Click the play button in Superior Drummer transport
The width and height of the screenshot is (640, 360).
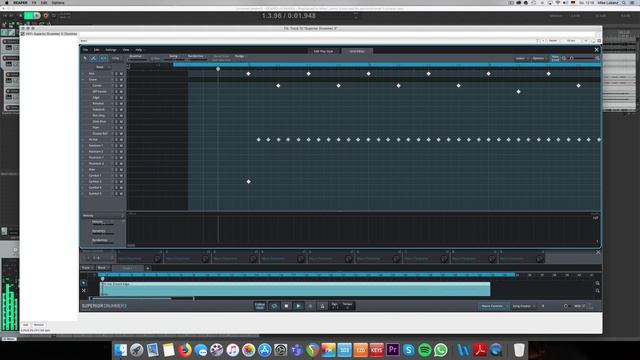[298, 306]
